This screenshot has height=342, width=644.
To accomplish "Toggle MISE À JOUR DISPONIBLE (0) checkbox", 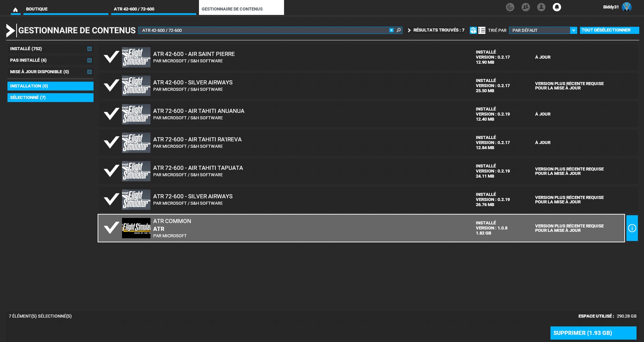I will point(89,72).
